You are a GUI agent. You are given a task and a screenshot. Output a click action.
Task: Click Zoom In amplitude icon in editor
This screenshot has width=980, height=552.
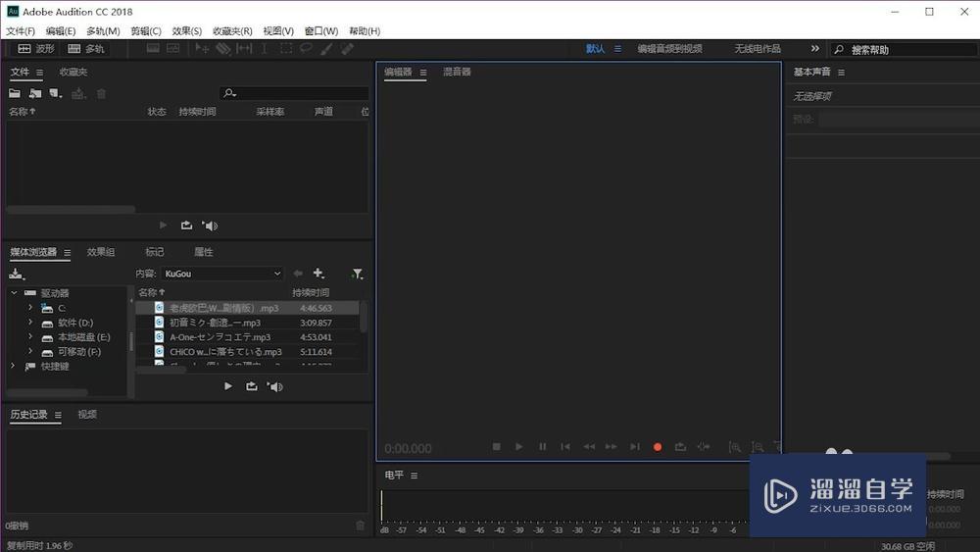(735, 446)
